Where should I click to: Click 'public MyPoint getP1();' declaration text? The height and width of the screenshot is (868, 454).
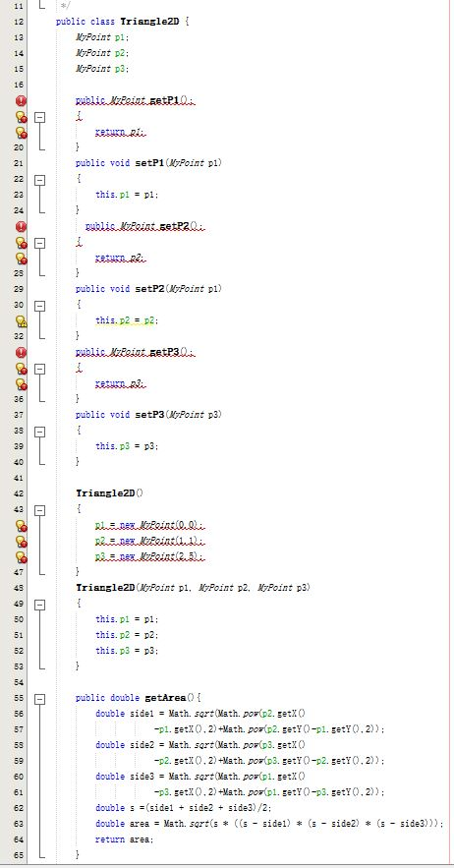[136, 100]
